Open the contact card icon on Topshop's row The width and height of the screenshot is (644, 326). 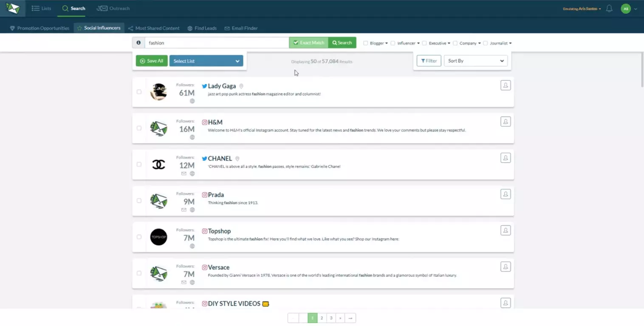[x=506, y=230]
